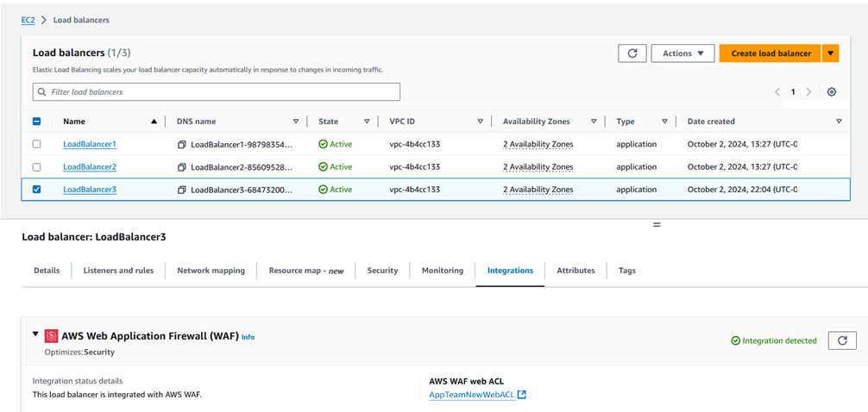Image resolution: width=868 pixels, height=412 pixels.
Task: Open the Monitoring tab
Action: tap(443, 271)
